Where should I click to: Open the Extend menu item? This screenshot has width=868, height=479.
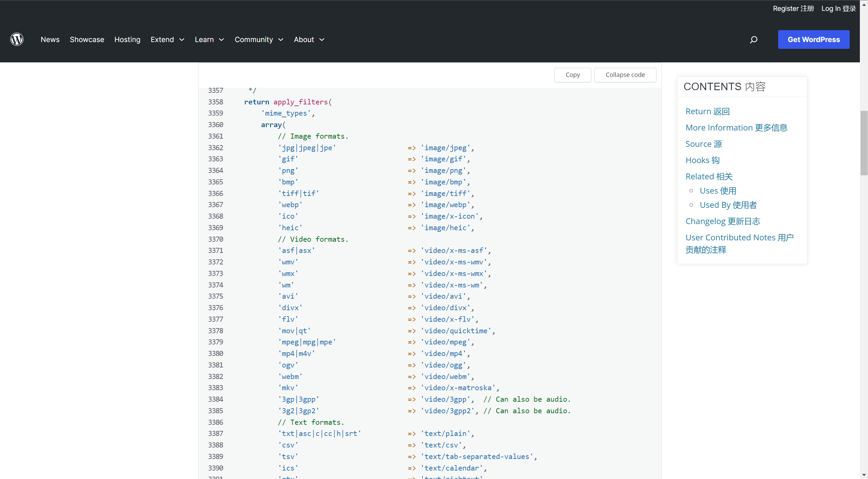(x=162, y=40)
